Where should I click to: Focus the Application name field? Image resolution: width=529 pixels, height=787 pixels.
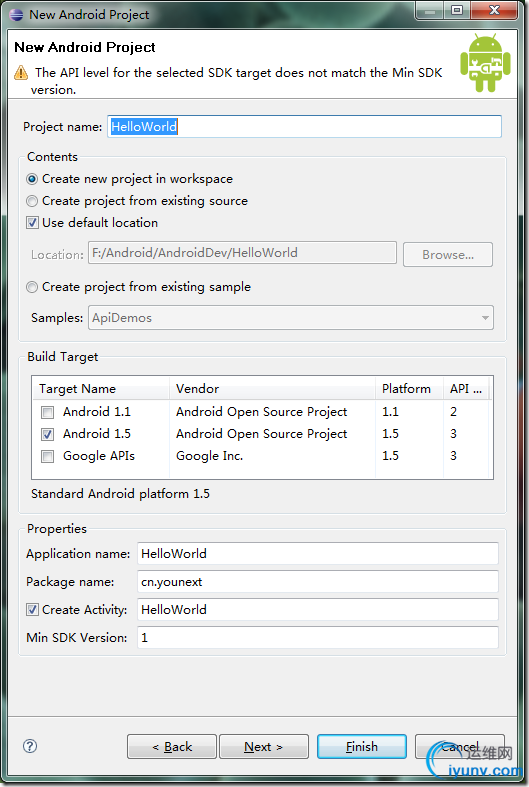[318, 554]
